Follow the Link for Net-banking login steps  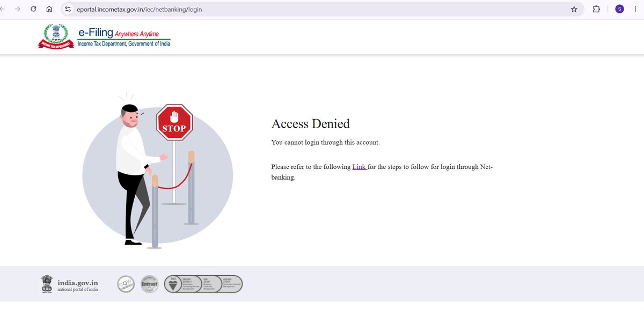360,167
